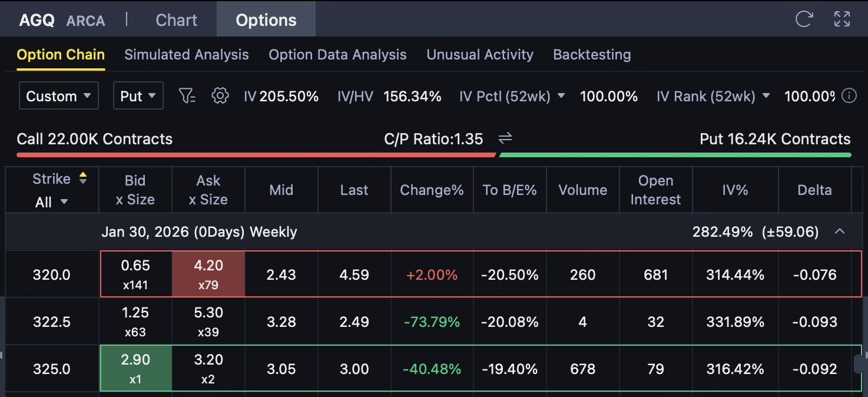Click the fullscreen expand icon
This screenshot has width=868, height=397.
pos(842,19)
